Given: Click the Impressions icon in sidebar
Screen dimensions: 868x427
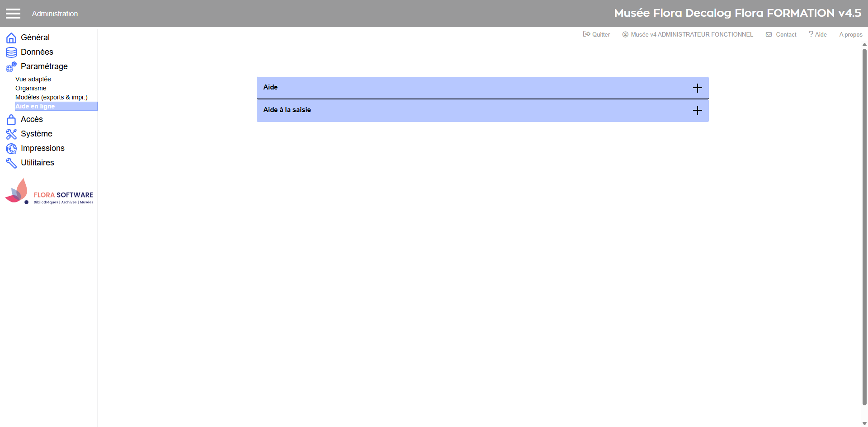Looking at the screenshot, I should (11, 149).
